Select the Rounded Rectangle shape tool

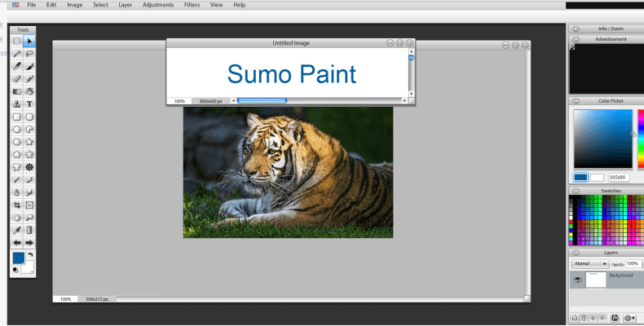point(29,117)
